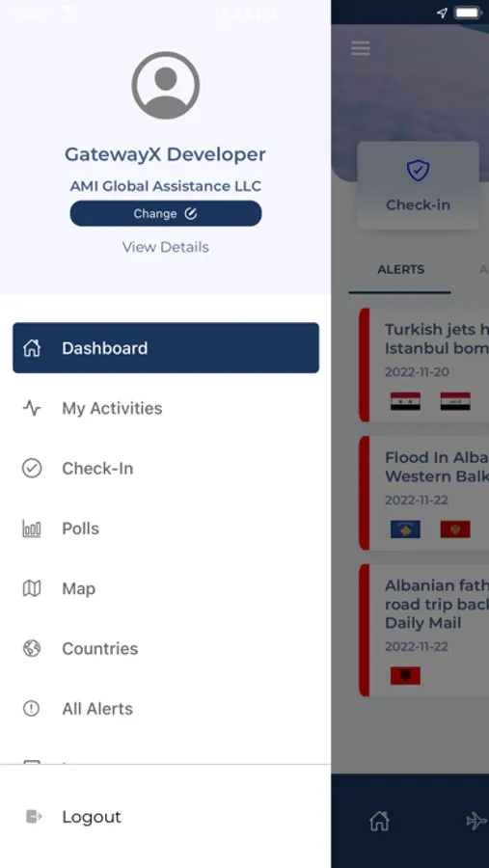Viewport: 489px width, 868px height.
Task: Tap the profile avatar icon
Action: 166,85
